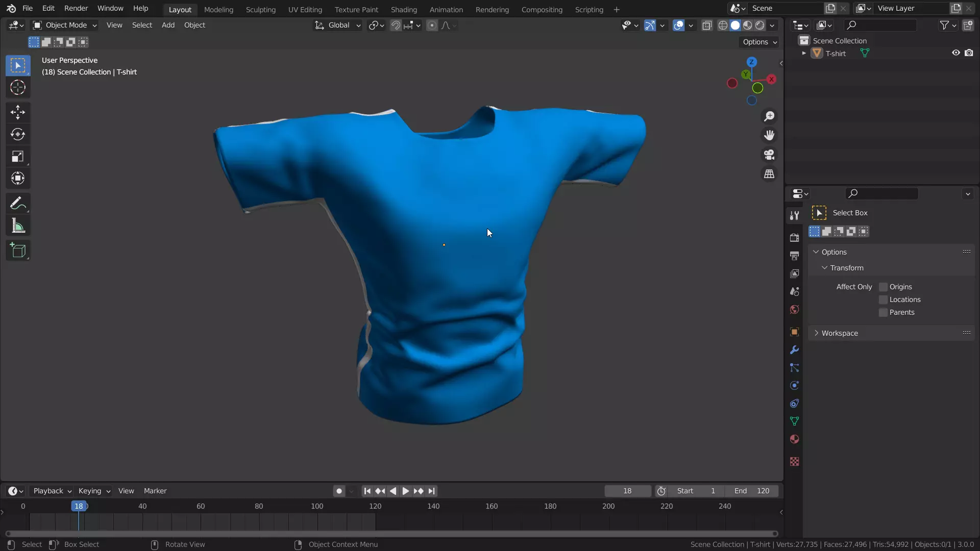
Task: Expand the Workspace panel
Action: coord(816,333)
